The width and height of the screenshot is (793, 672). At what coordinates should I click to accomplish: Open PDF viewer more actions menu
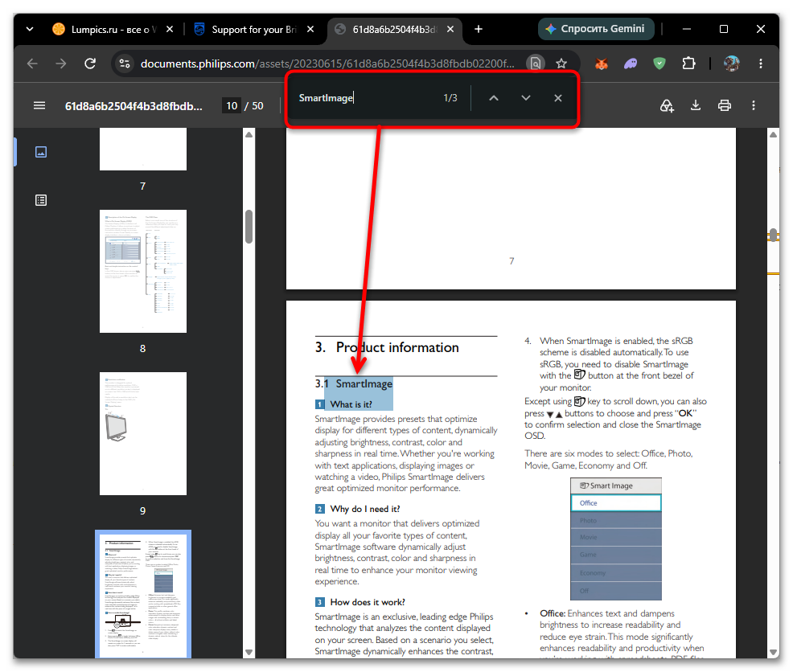tap(753, 105)
